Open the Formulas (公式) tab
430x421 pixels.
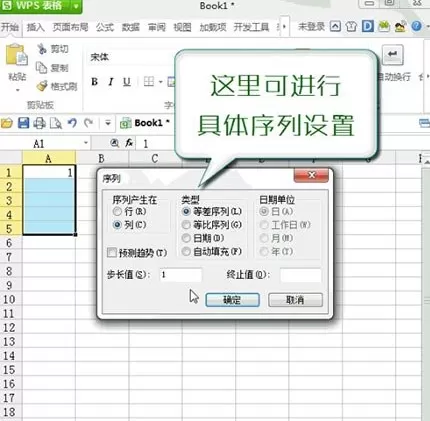click(105, 27)
